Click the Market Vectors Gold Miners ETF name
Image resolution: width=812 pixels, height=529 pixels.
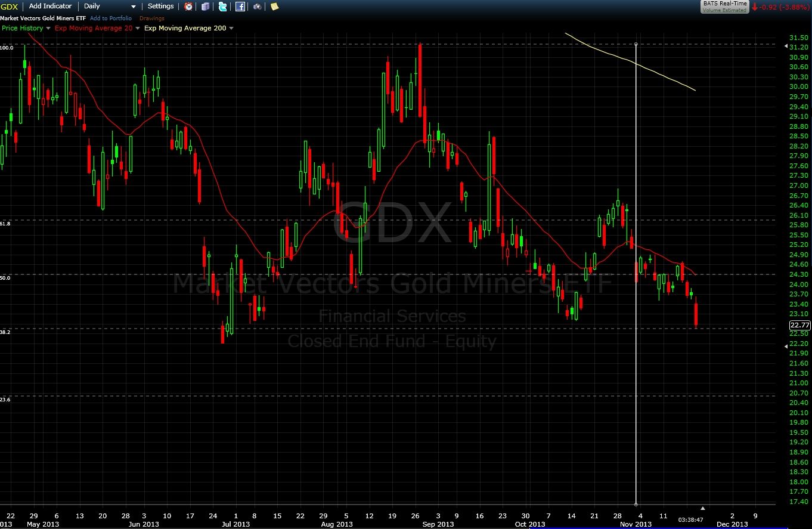click(x=44, y=18)
